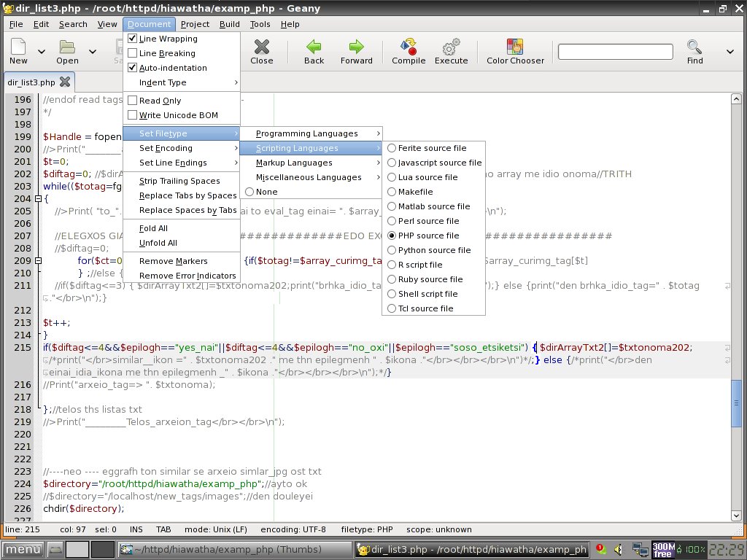The width and height of the screenshot is (747, 560).
Task: Switch to the Thumbs examp_php taskbar window
Action: [x=234, y=550]
